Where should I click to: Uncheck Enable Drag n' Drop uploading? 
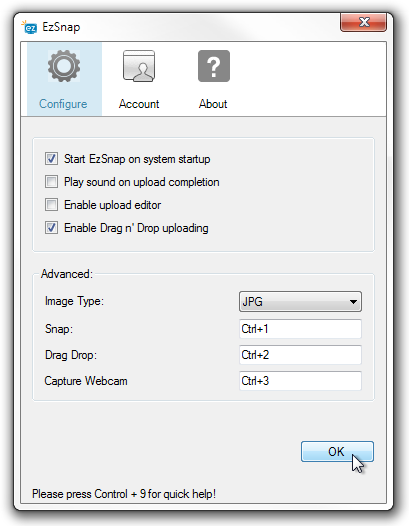click(x=51, y=228)
